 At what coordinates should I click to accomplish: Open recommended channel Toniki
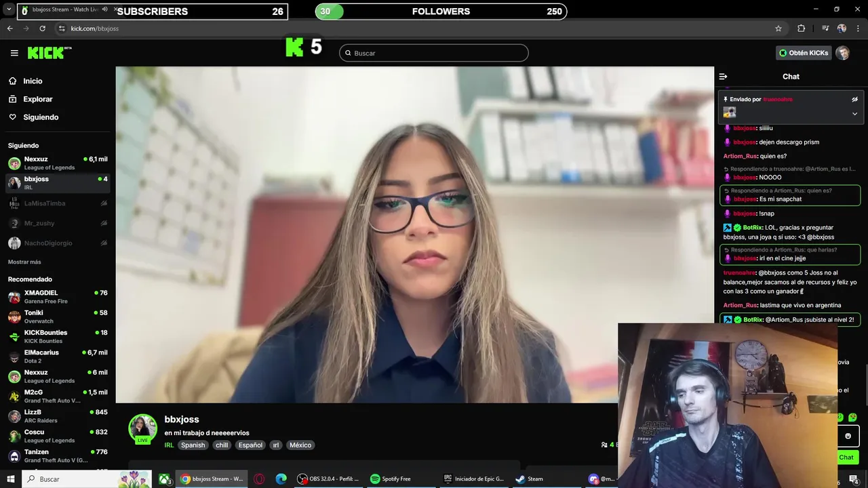[x=58, y=317]
